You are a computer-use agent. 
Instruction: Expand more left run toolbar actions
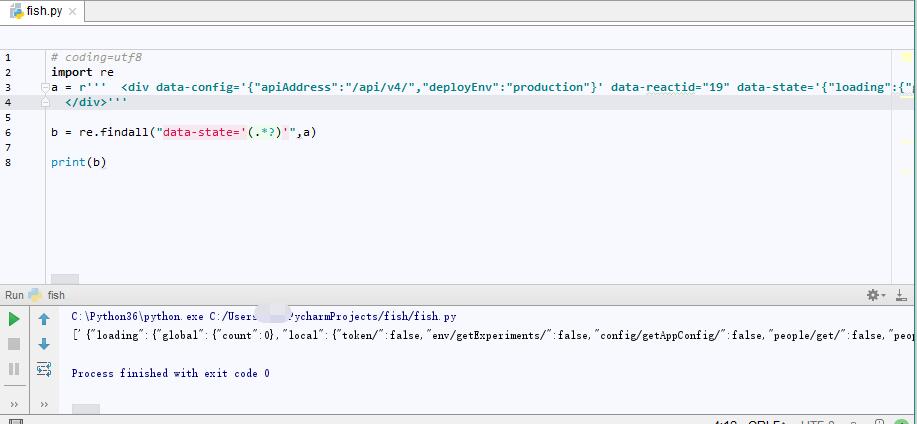(x=14, y=404)
